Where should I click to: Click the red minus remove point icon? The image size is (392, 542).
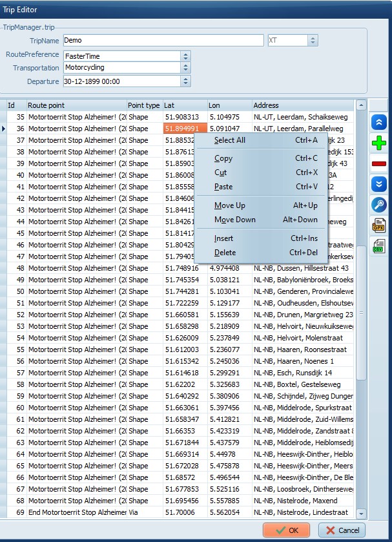379,163
